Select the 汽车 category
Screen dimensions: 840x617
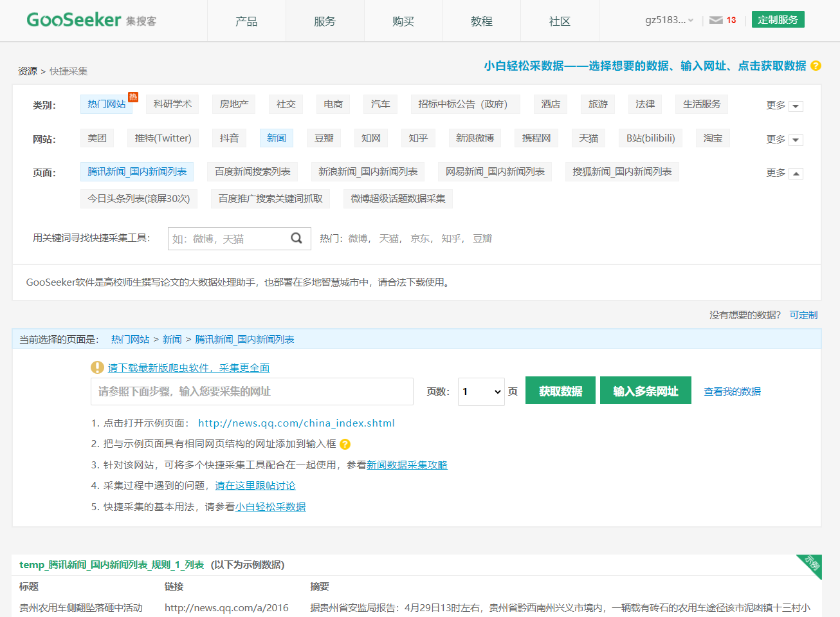[x=381, y=104]
